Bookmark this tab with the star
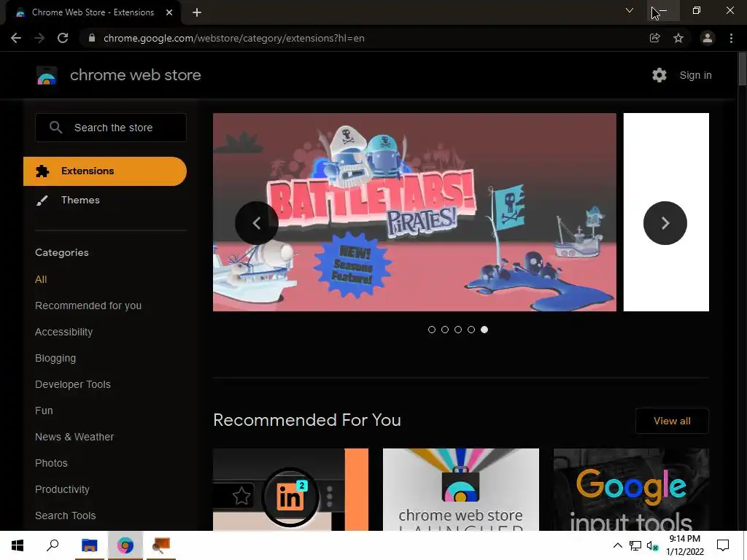 [x=678, y=38]
